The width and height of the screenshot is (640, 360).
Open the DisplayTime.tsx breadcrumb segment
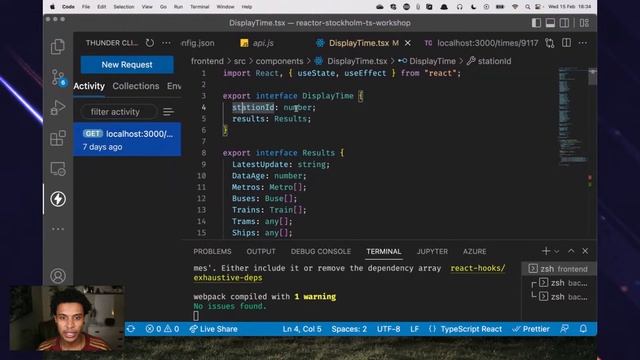tap(351, 61)
